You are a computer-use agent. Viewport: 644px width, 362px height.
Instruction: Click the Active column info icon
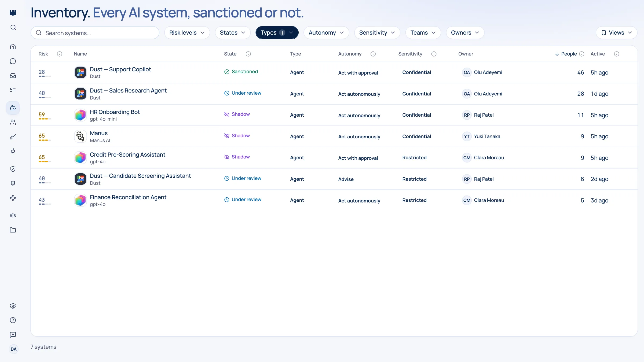coord(617,54)
